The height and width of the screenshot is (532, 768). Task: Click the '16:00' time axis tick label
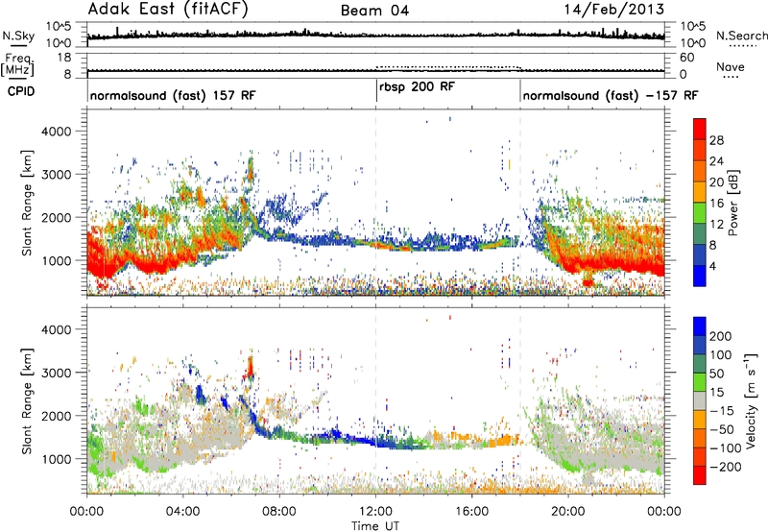click(471, 512)
